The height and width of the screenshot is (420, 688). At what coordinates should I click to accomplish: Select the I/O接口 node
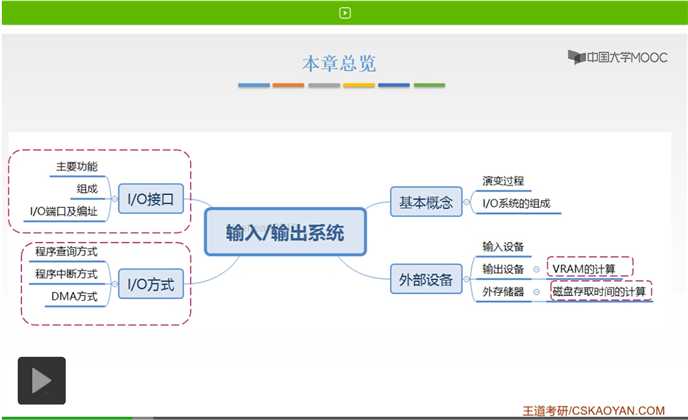coord(150,199)
